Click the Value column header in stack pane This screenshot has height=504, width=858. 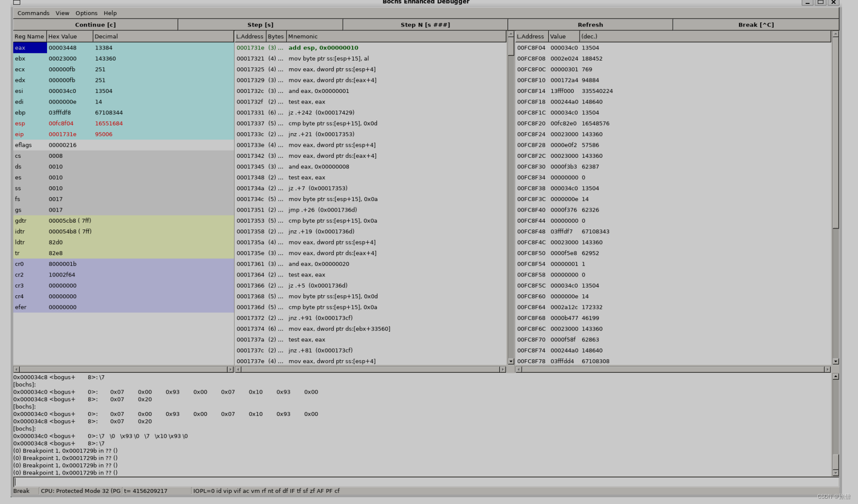pos(564,36)
